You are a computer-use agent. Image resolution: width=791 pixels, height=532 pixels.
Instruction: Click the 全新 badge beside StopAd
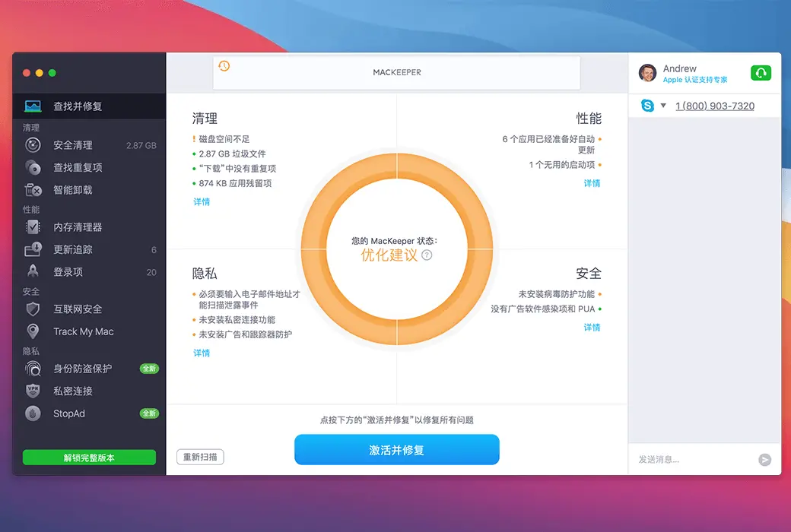point(149,413)
